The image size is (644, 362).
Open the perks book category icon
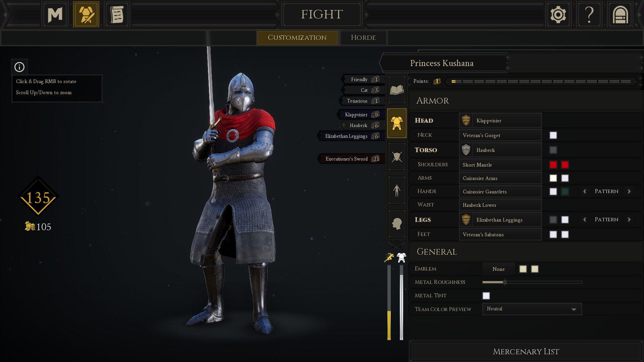coord(397,89)
